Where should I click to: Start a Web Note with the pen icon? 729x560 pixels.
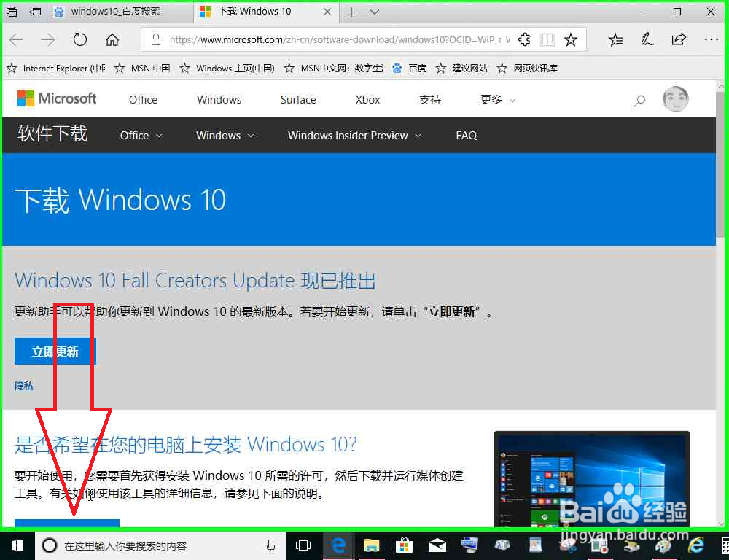[x=647, y=39]
